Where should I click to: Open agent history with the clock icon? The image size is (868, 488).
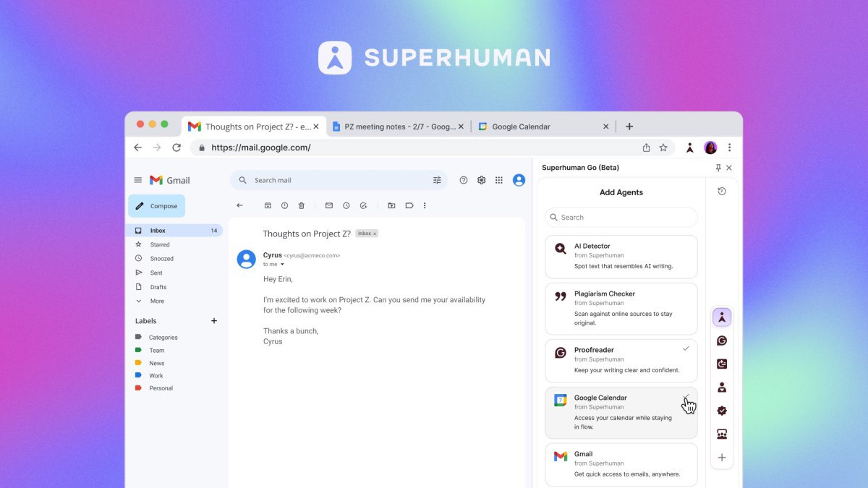722,191
